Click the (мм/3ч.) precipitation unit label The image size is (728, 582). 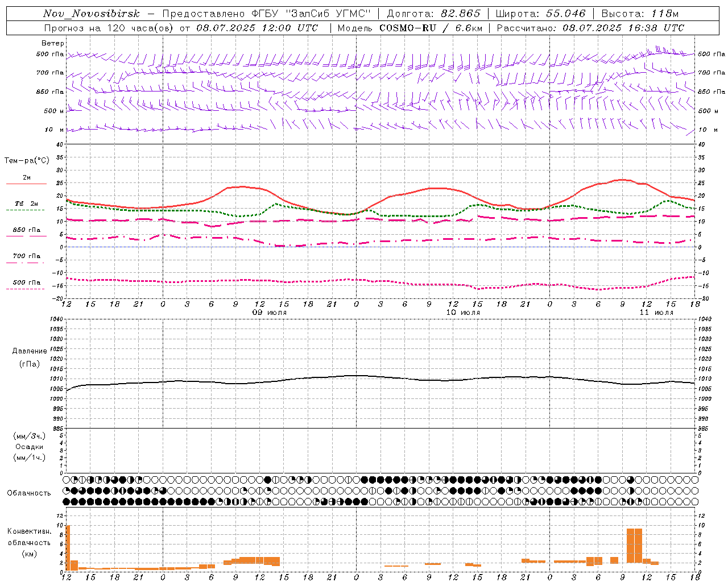[x=30, y=436]
